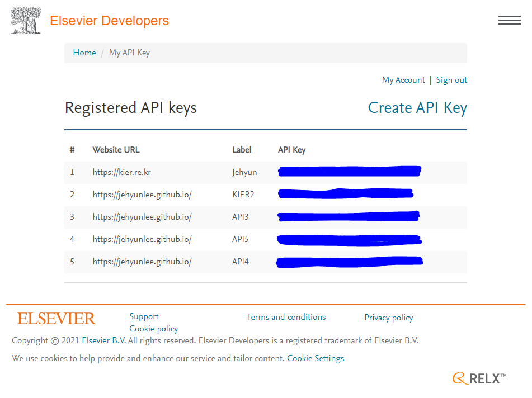Click row number 1 cell
This screenshot has width=532, height=398.
tap(72, 172)
